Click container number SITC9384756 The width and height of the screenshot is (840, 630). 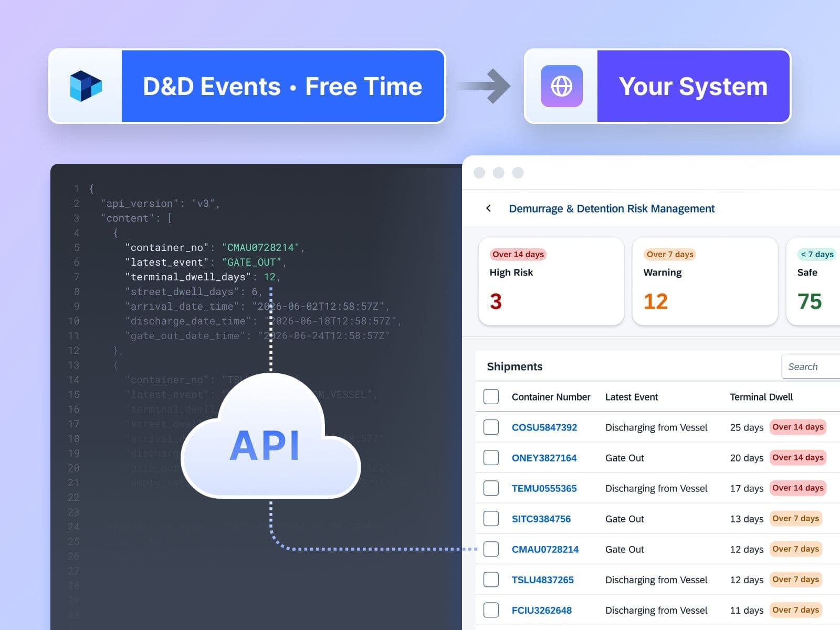coord(541,519)
